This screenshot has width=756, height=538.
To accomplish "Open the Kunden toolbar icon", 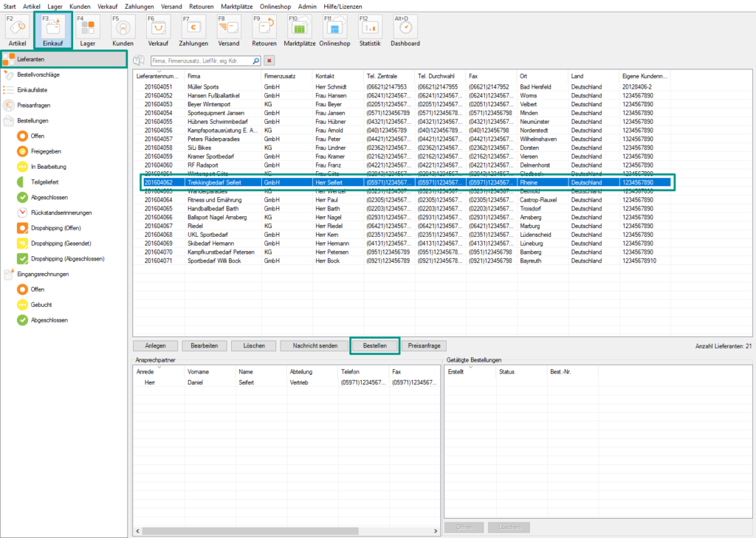I will pos(123,30).
